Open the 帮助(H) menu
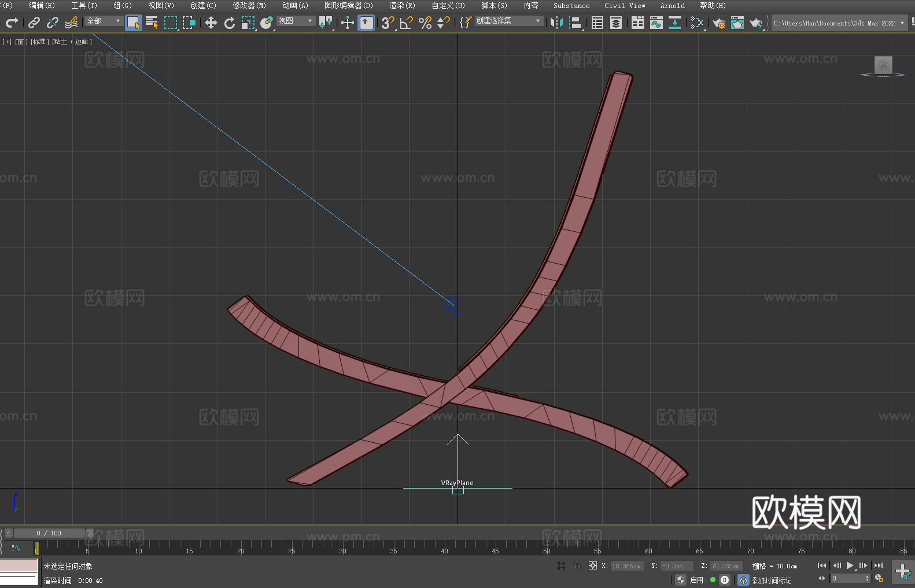The width and height of the screenshot is (915, 588). [x=713, y=5]
